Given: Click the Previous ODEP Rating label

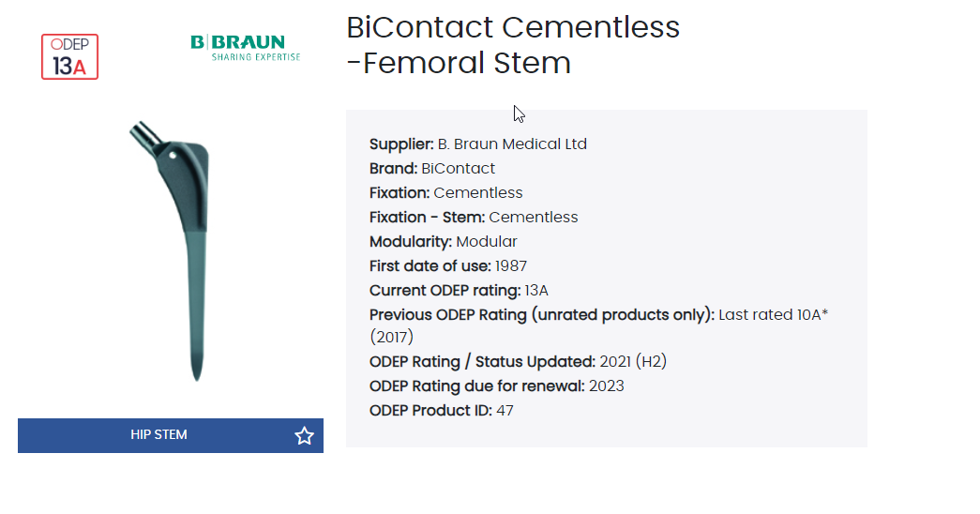Looking at the screenshot, I should [541, 315].
